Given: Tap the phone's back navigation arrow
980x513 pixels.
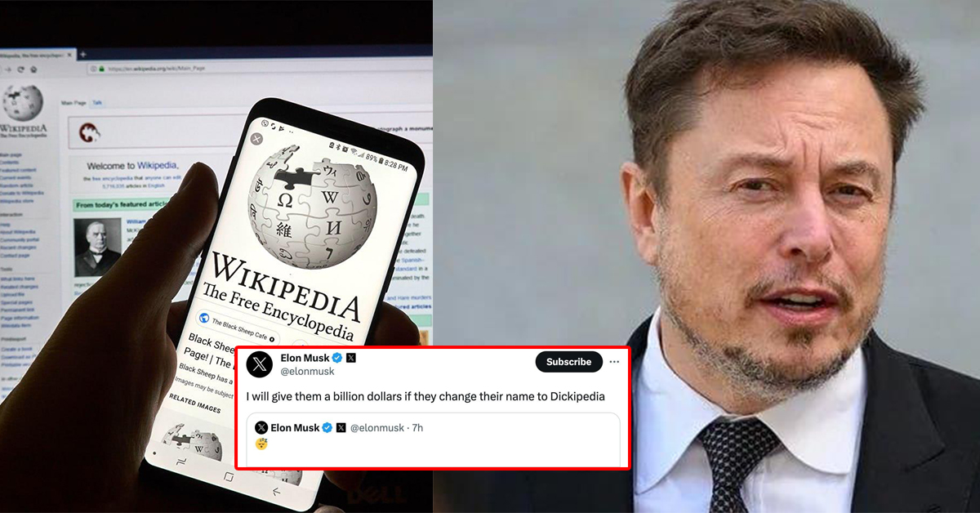Looking at the screenshot, I should tap(277, 491).
